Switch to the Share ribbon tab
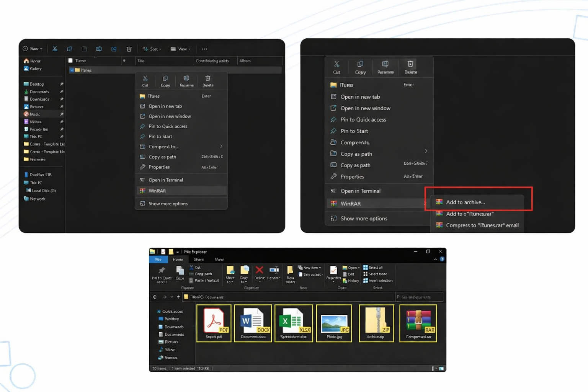The image size is (588, 392). pos(199,260)
